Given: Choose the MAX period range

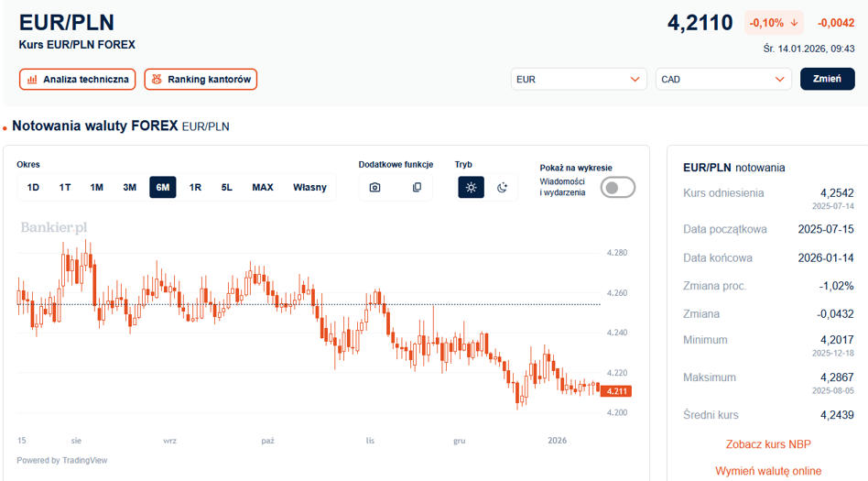Looking at the screenshot, I should click(263, 188).
